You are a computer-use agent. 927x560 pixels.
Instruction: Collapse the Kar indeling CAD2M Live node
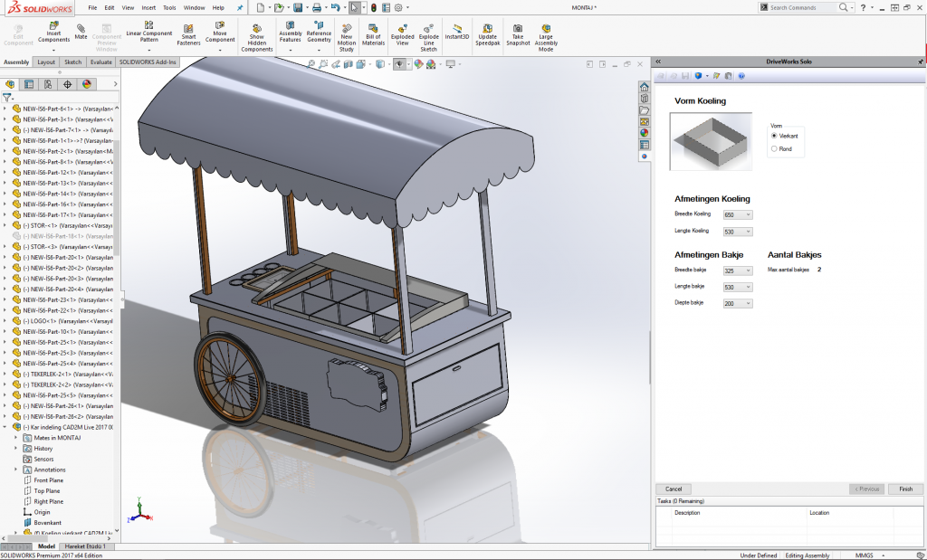(5, 427)
